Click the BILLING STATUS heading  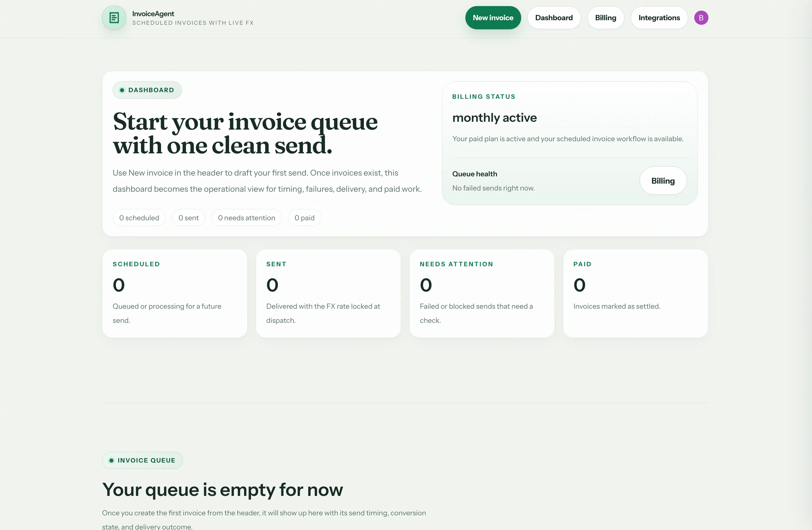(484, 97)
